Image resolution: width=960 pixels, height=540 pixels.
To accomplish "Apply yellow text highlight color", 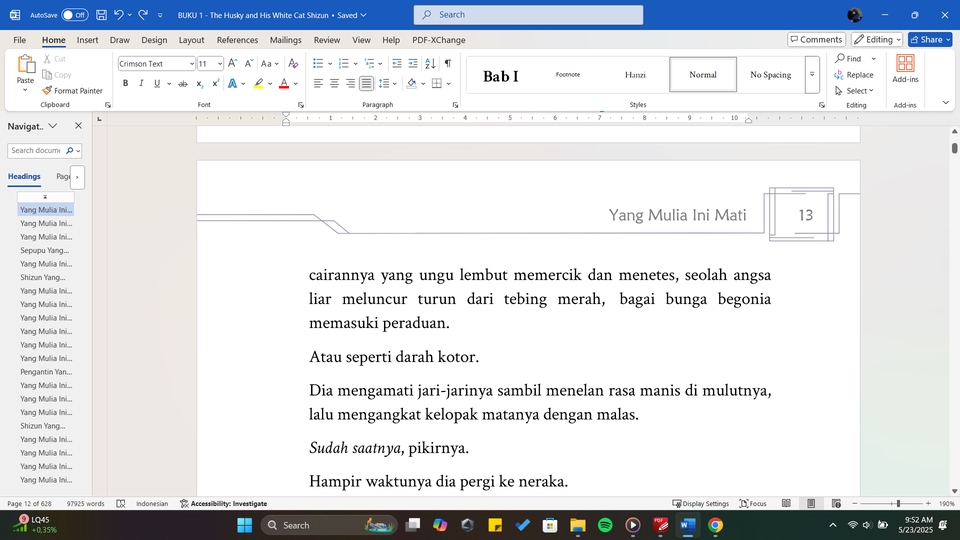I will point(258,83).
